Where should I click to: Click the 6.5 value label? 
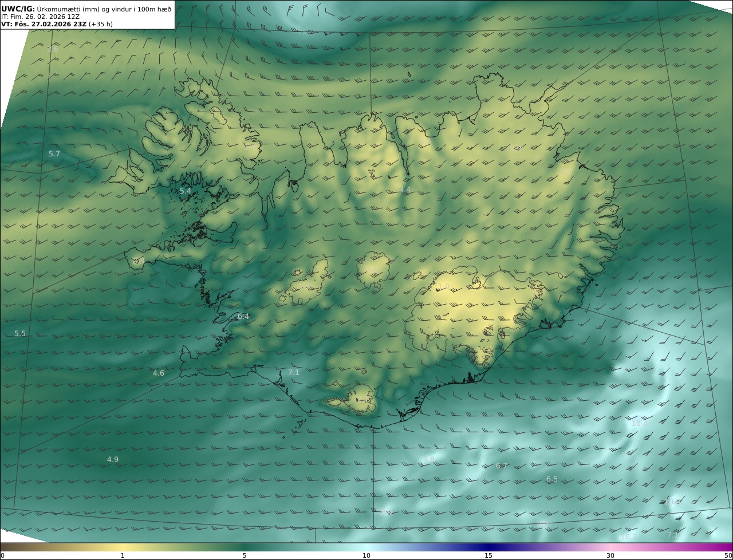(x=551, y=479)
